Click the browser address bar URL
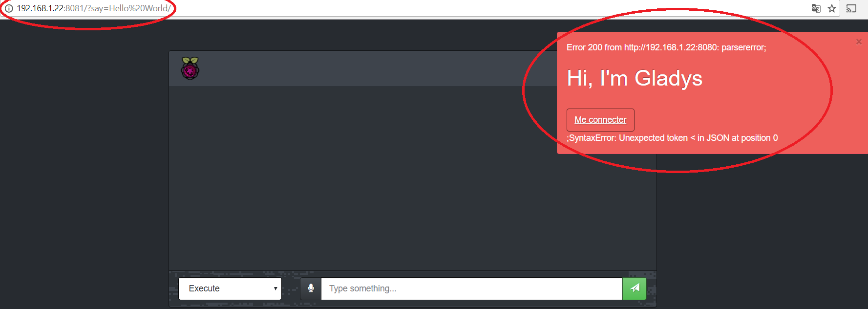This screenshot has width=868, height=309. (x=94, y=8)
